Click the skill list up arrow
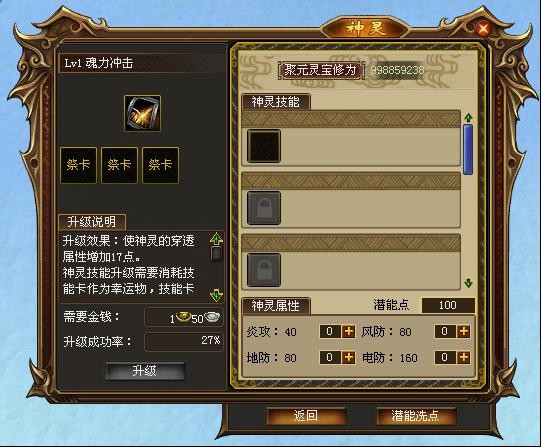 (x=468, y=118)
